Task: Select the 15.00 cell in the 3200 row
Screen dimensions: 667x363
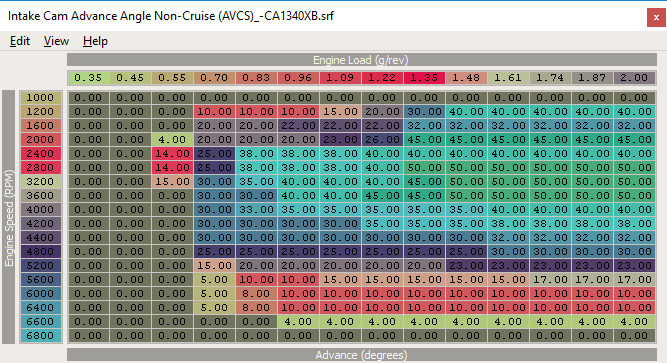Action: point(172,182)
